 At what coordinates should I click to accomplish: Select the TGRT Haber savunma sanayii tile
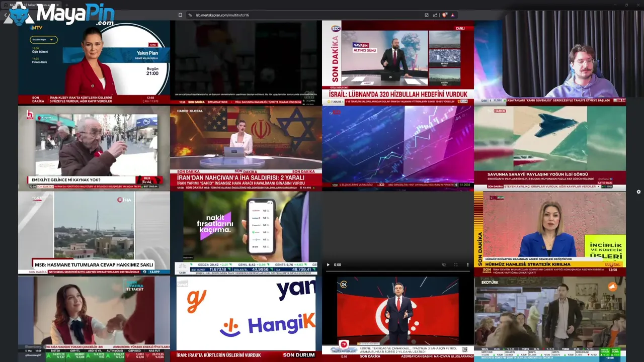click(x=550, y=148)
